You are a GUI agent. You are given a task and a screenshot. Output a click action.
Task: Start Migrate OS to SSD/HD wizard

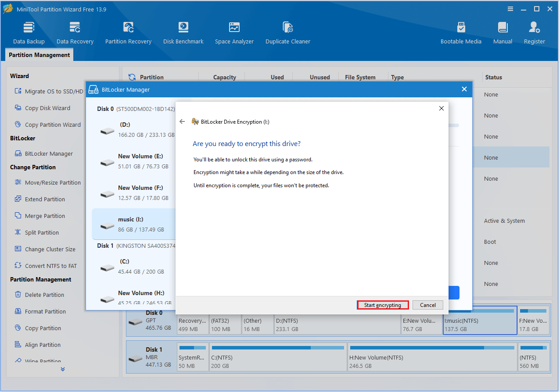[48, 91]
